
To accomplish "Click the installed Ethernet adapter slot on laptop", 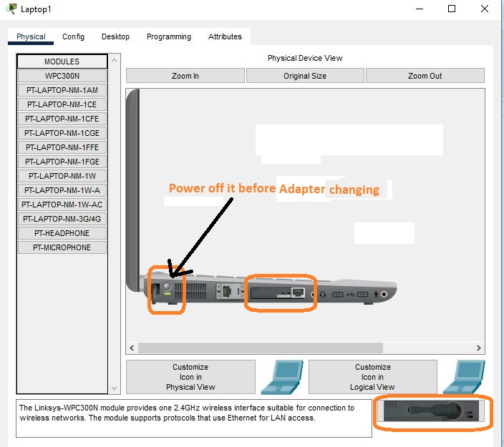I will point(278,293).
